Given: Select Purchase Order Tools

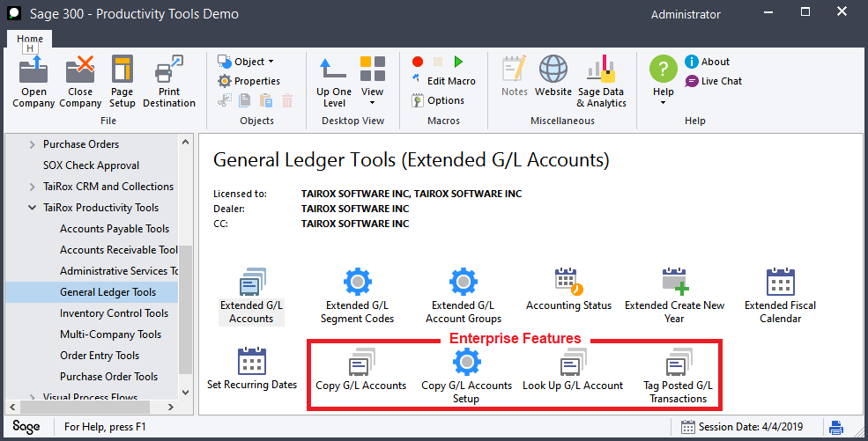Looking at the screenshot, I should point(109,377).
